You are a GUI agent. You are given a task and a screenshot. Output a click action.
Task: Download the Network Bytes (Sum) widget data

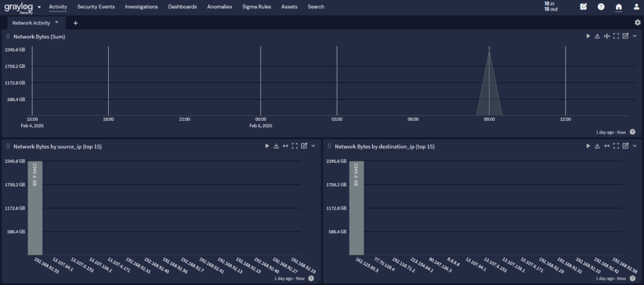pos(597,36)
